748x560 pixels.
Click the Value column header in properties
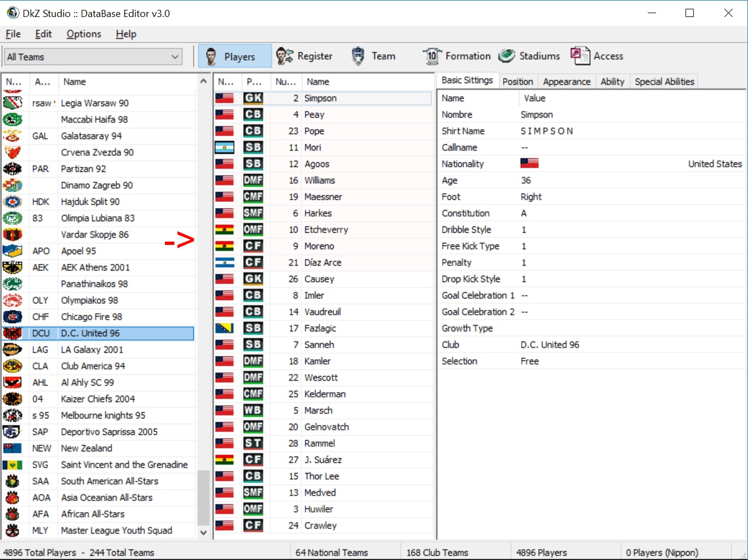pyautogui.click(x=632, y=98)
